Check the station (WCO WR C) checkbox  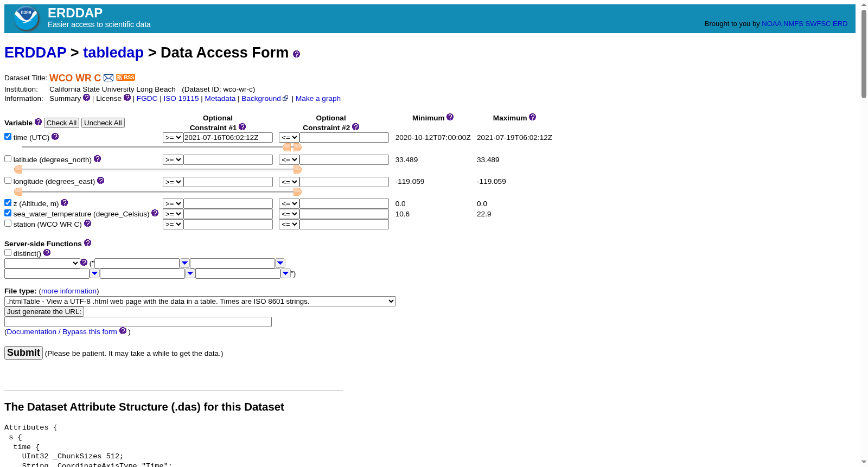coord(8,223)
